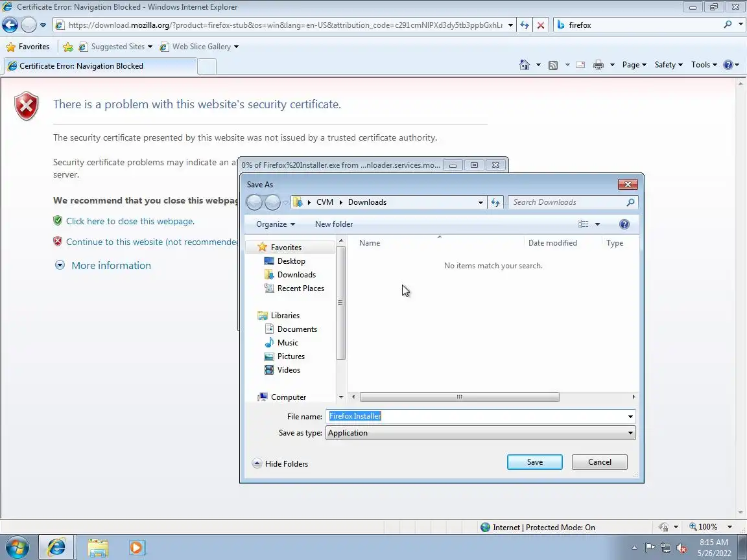
Task: Open the Save as type dropdown
Action: 480,433
